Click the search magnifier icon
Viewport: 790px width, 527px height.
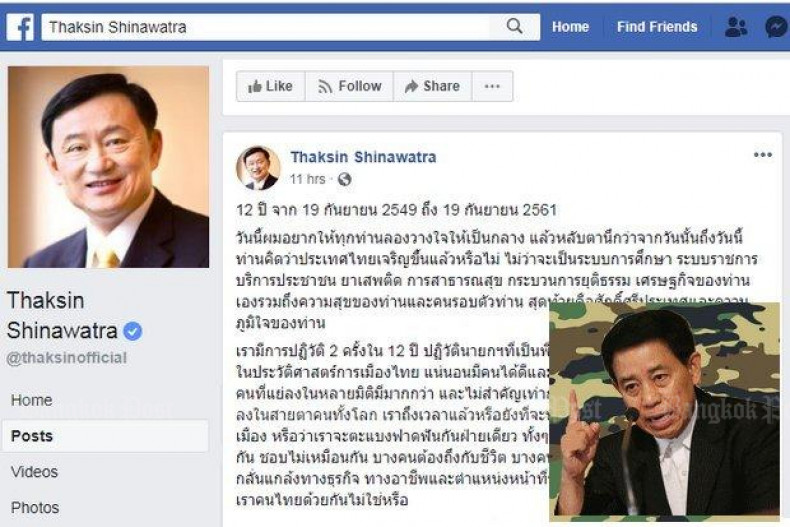pos(514,26)
